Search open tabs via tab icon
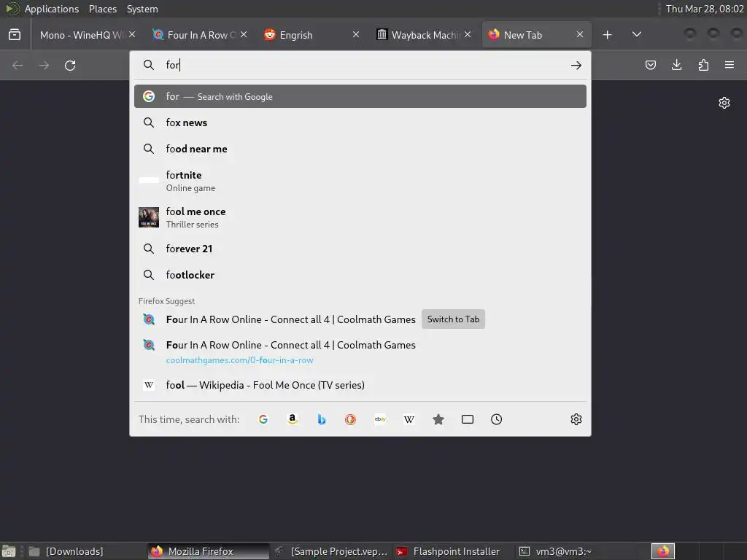Image resolution: width=747 pixels, height=560 pixels. point(468,419)
